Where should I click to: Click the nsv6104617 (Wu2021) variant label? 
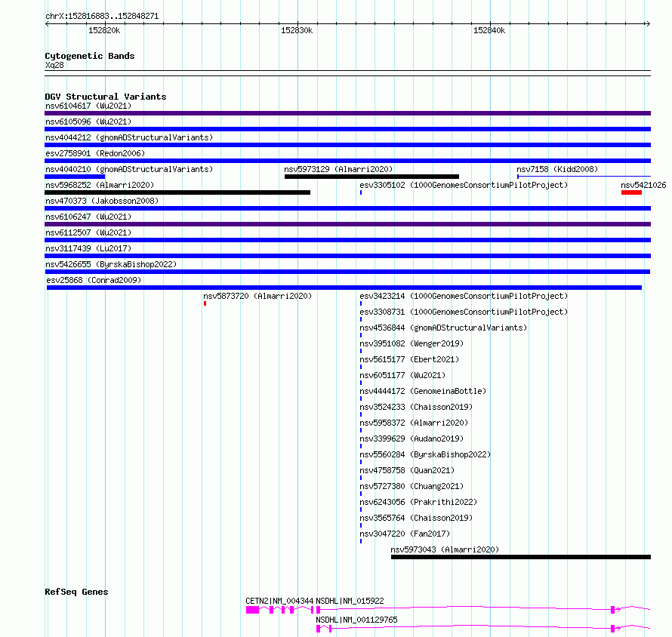tap(88, 106)
